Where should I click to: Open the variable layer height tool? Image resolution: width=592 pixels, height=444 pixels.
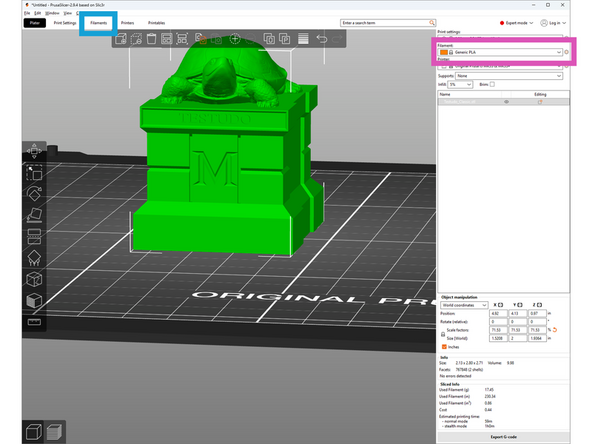point(303,39)
